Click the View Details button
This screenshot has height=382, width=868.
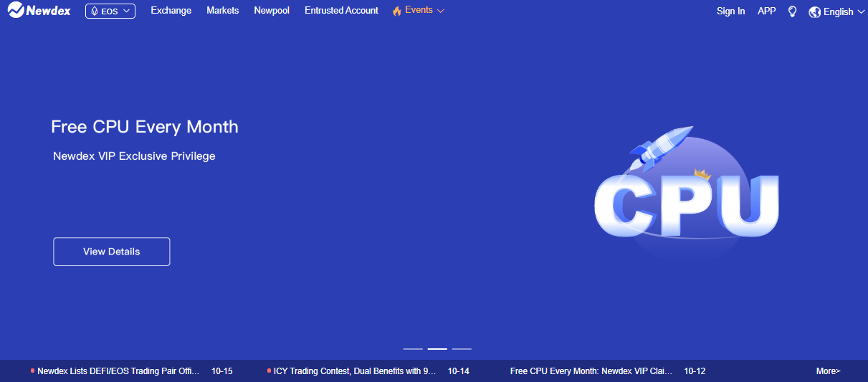click(x=111, y=252)
